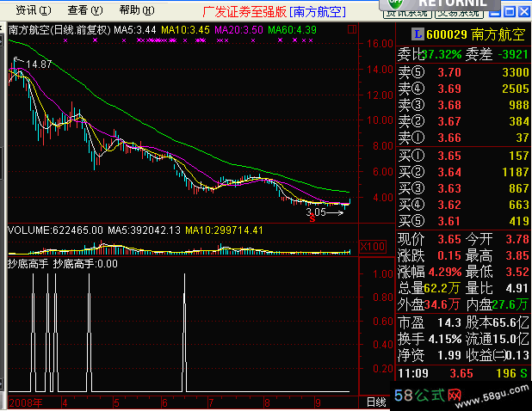Click the 内盘 27.6万 value
This screenshot has width=532, height=411.
click(510, 304)
